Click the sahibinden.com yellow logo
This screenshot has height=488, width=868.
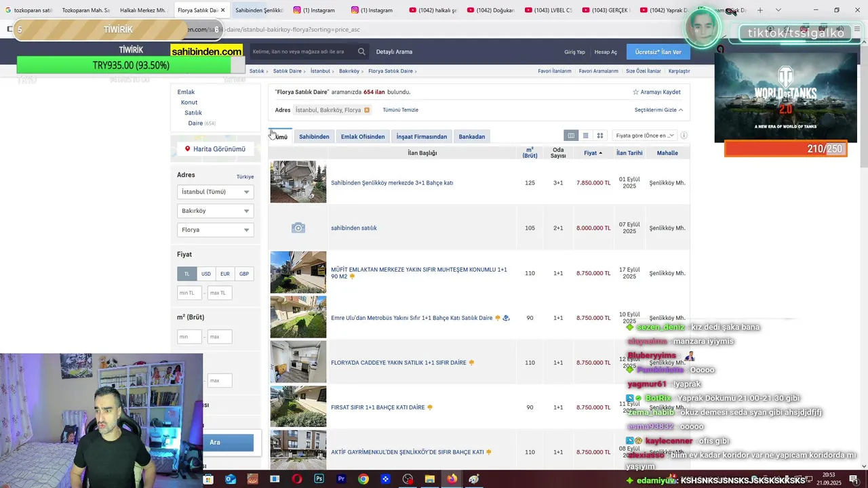point(207,52)
